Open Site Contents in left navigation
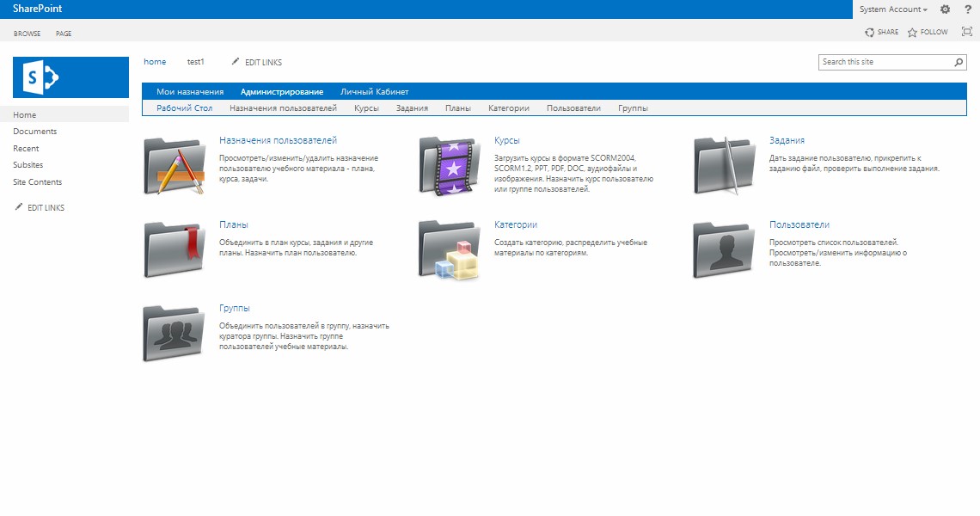Image resolution: width=980 pixels, height=516 pixels. point(38,182)
